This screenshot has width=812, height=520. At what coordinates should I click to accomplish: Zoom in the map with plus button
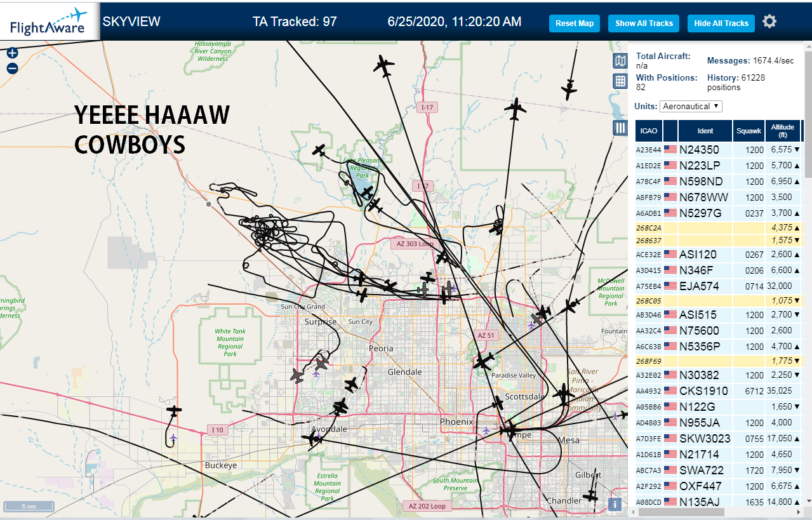pyautogui.click(x=12, y=53)
